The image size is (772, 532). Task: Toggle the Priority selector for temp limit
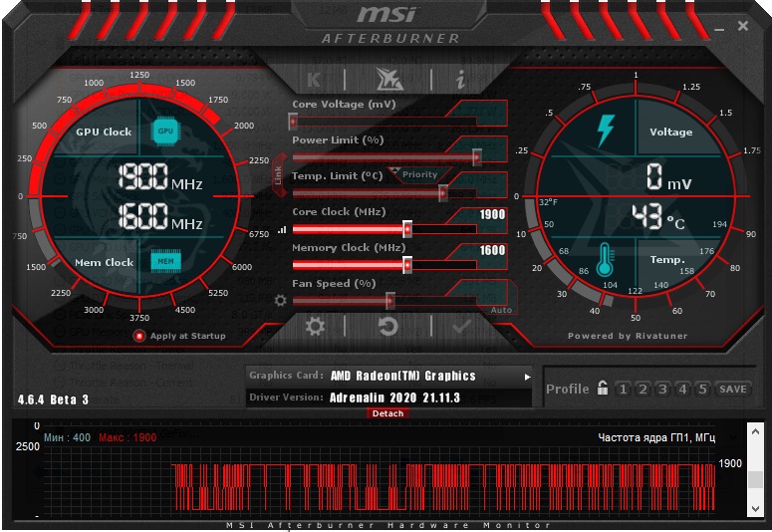tap(418, 174)
